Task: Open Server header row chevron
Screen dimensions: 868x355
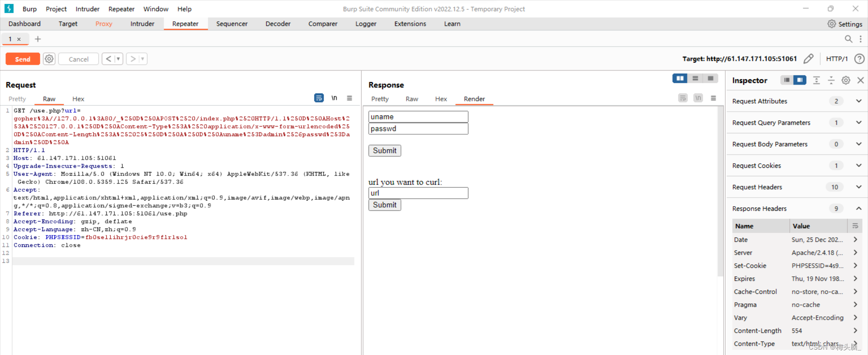Action: coord(855,253)
